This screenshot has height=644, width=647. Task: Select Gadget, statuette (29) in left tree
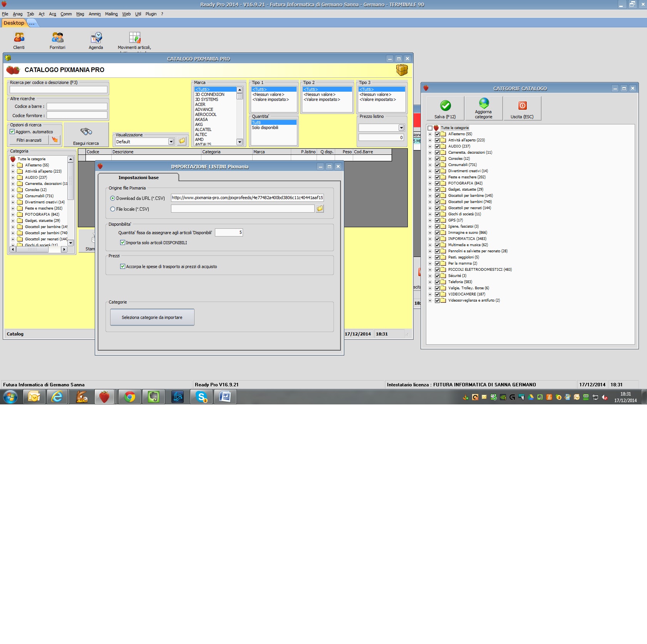pyautogui.click(x=42, y=221)
